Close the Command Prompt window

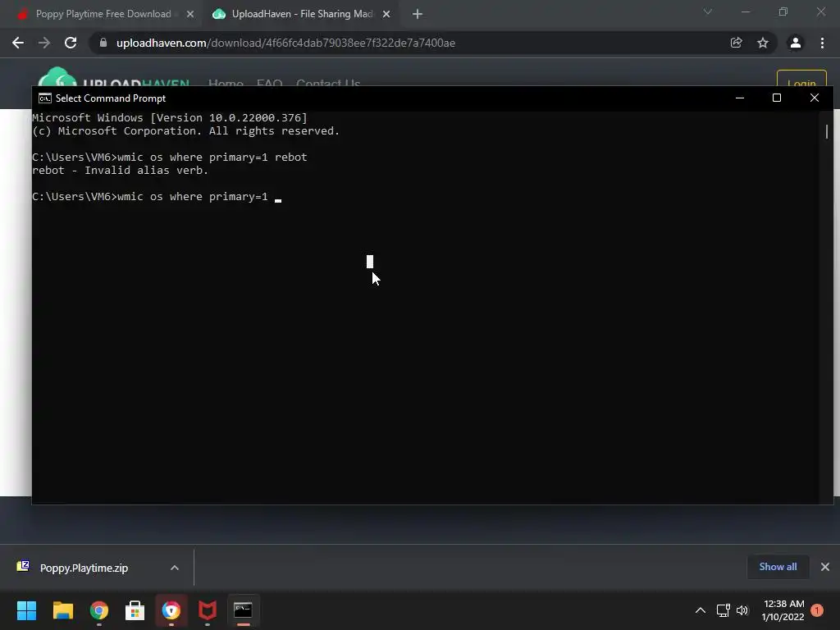pyautogui.click(x=815, y=98)
